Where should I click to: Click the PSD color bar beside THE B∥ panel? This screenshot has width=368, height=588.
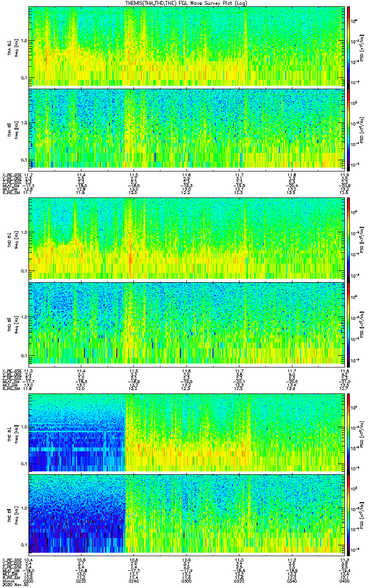tap(348, 514)
